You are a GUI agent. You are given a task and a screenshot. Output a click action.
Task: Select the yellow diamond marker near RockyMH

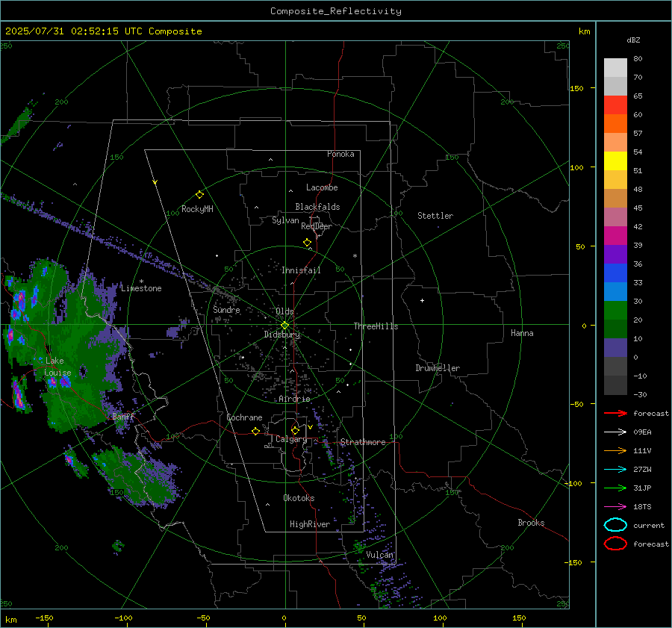(x=199, y=195)
